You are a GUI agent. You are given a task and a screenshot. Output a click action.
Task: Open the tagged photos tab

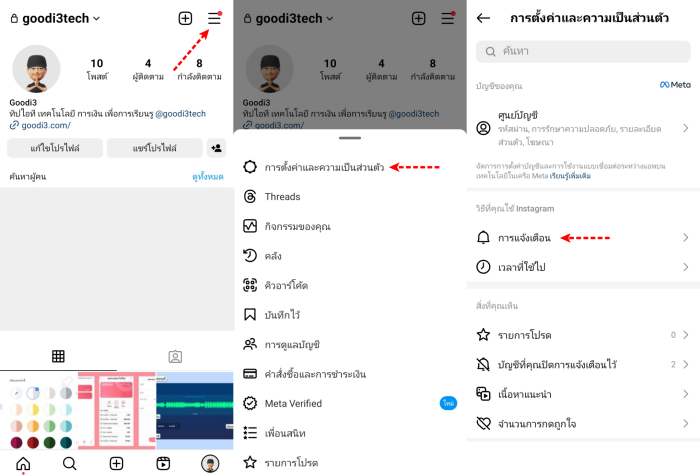point(175,356)
